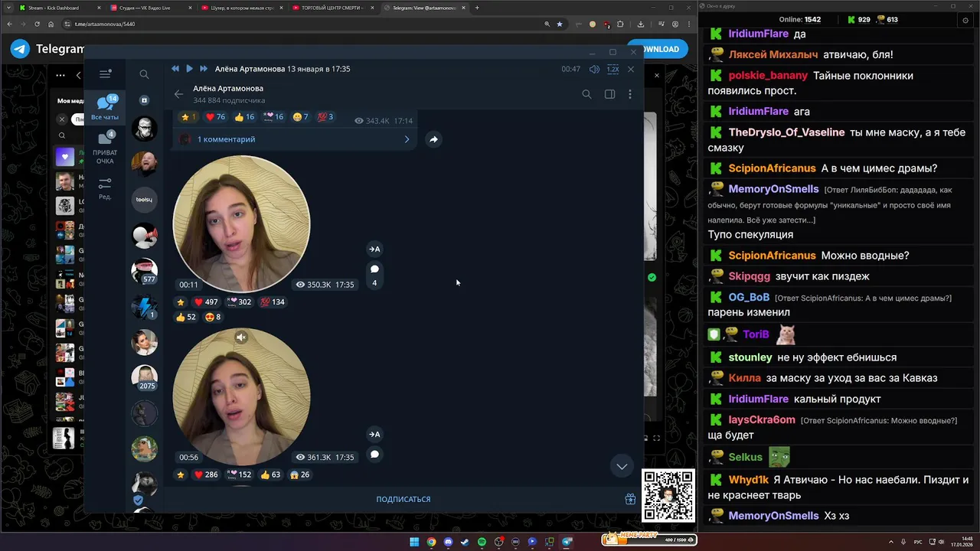Open browser tab list dropdown
Viewport: 980px width, 551px height.
pos(8,8)
